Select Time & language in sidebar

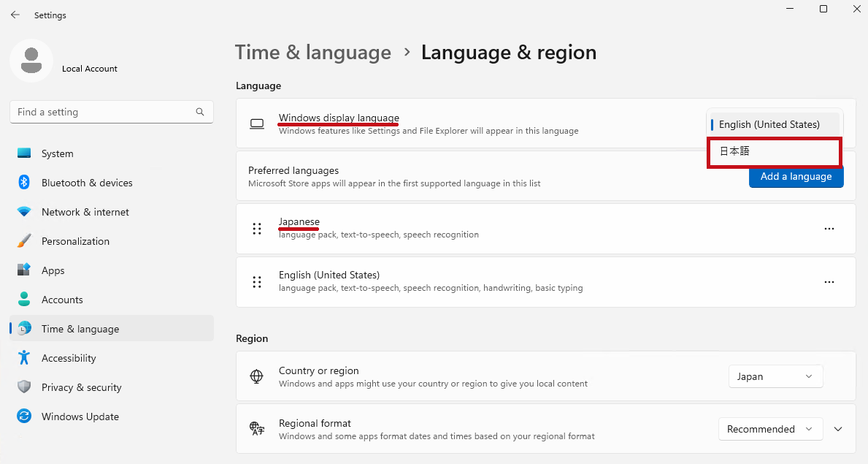(x=112, y=329)
